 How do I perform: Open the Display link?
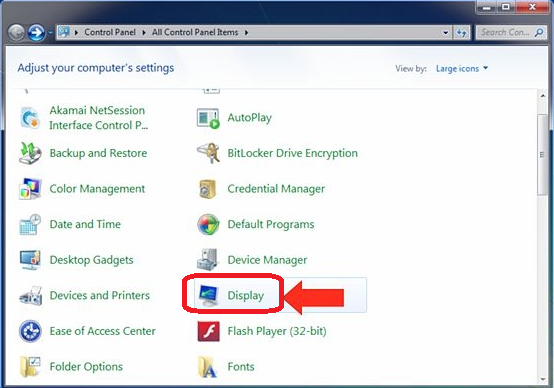coord(246,296)
